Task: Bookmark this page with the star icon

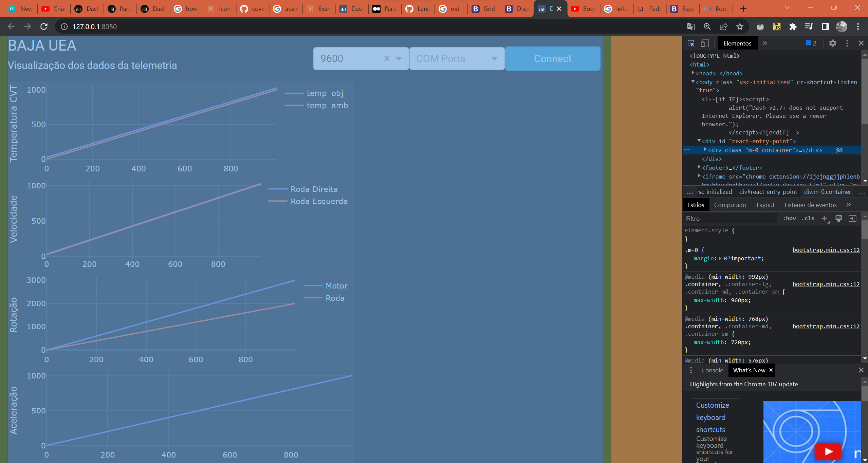Action: [x=740, y=26]
